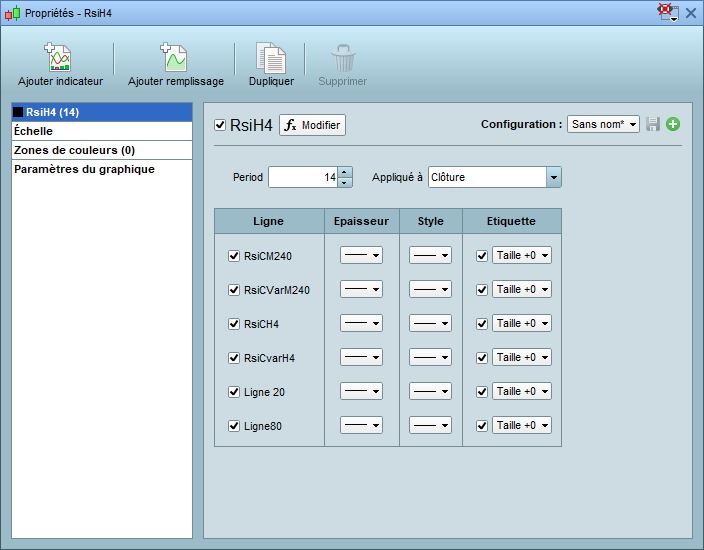704x550 pixels.
Task: Select Zones de couleurs (0) entry
Action: pyautogui.click(x=102, y=150)
